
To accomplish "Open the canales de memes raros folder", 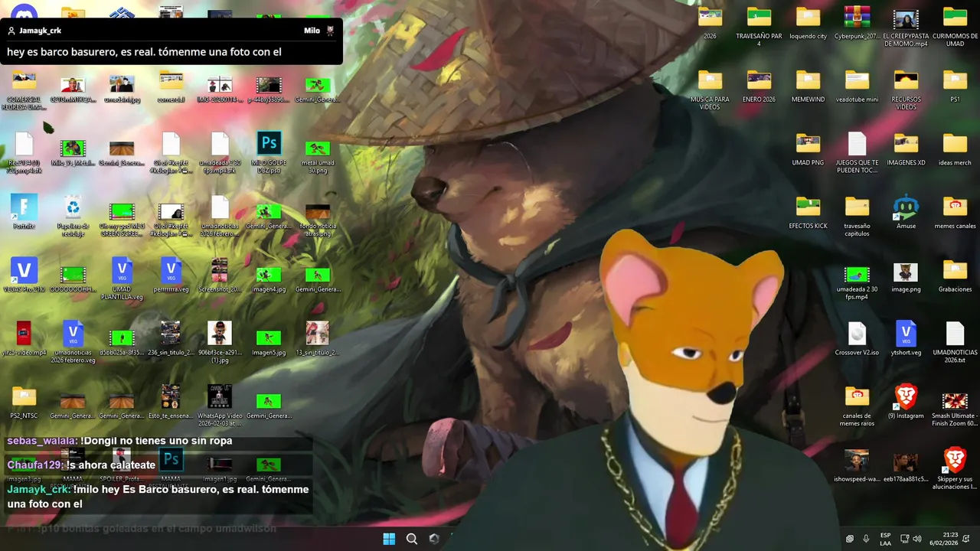I will 857,406.
